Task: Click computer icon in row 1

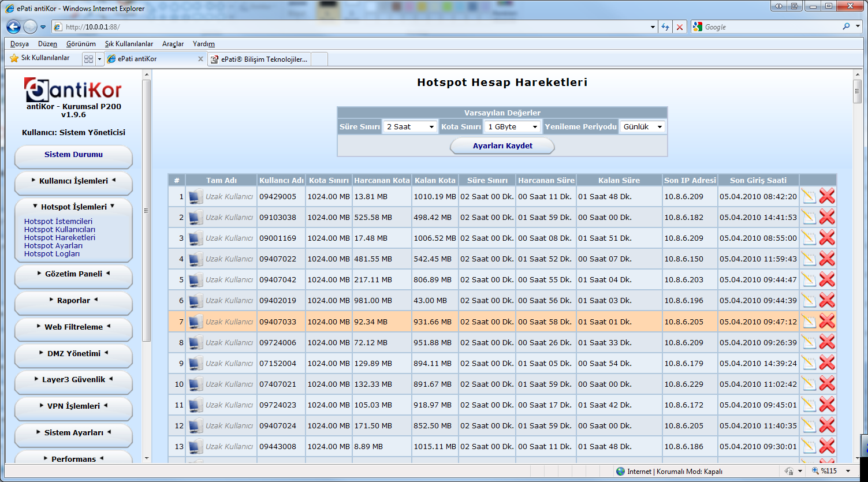Action: tap(195, 196)
